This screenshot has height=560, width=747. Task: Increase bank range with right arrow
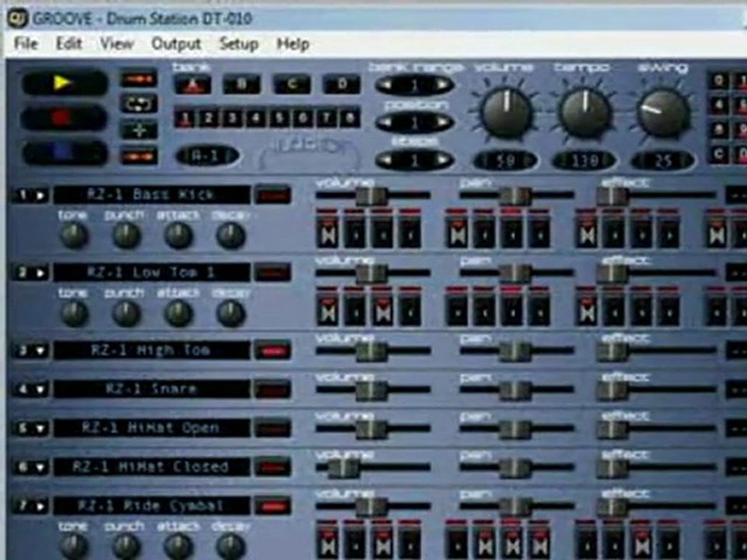point(444,86)
